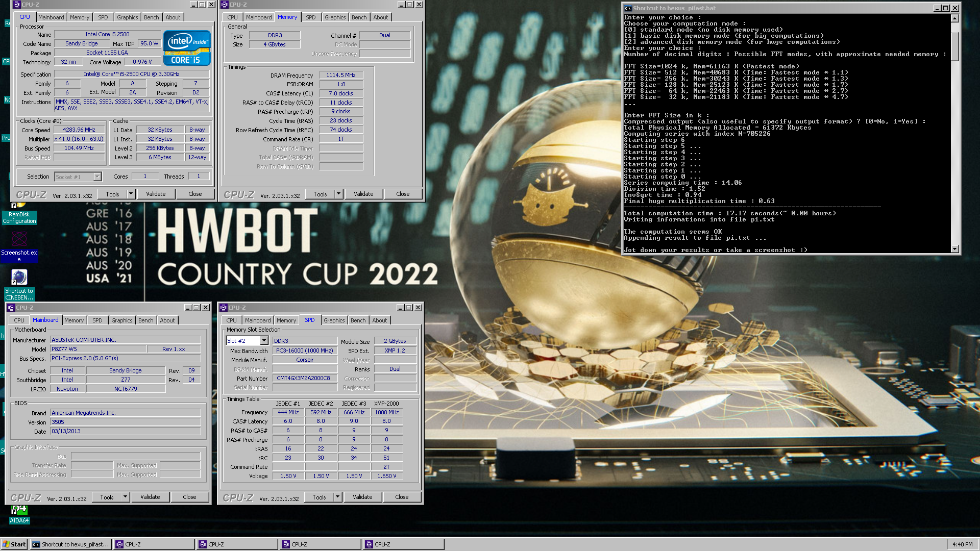Image resolution: width=980 pixels, height=551 pixels.
Task: Click the XMP-2000 voltage 1.650 V cell
Action: [386, 476]
